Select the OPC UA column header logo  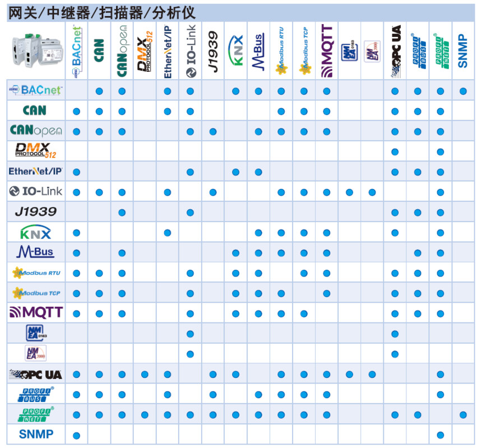coord(395,52)
